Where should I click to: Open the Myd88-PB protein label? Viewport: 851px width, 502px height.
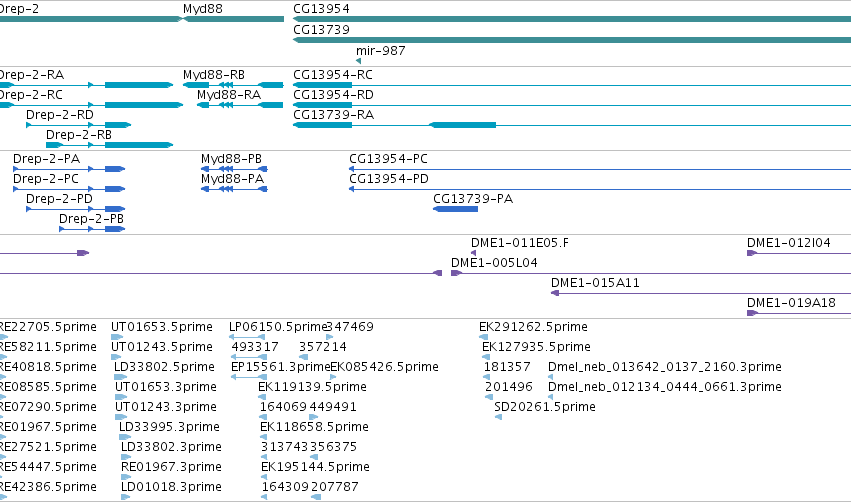coord(231,158)
